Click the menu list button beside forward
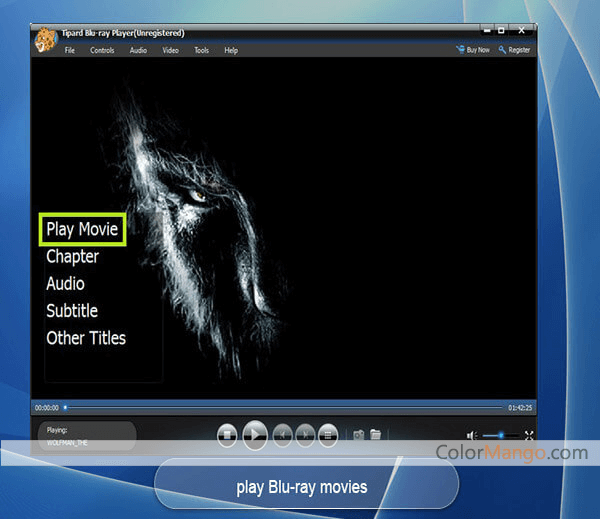This screenshot has height=519, width=600. [330, 435]
